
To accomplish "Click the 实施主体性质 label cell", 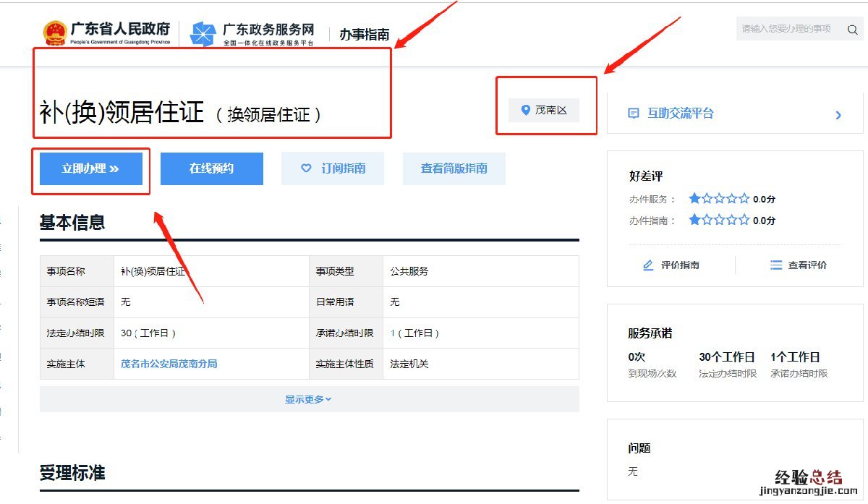I will coord(344,364).
